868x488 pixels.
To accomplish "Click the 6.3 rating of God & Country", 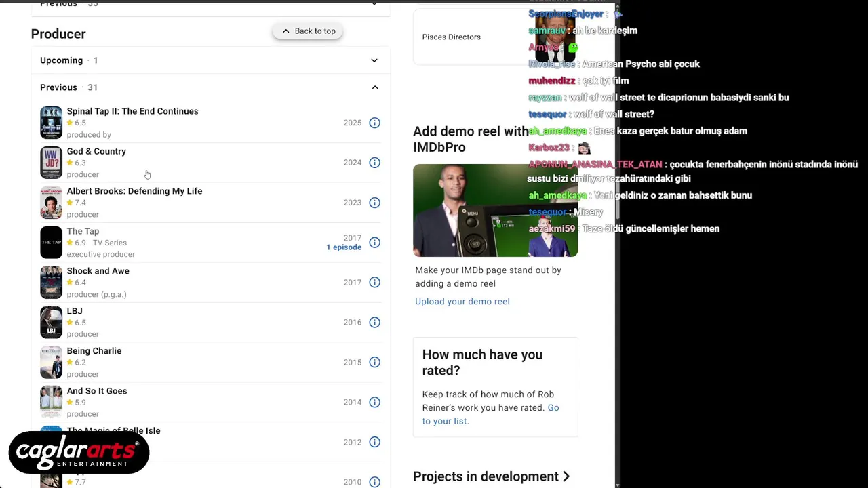I will 76,163.
